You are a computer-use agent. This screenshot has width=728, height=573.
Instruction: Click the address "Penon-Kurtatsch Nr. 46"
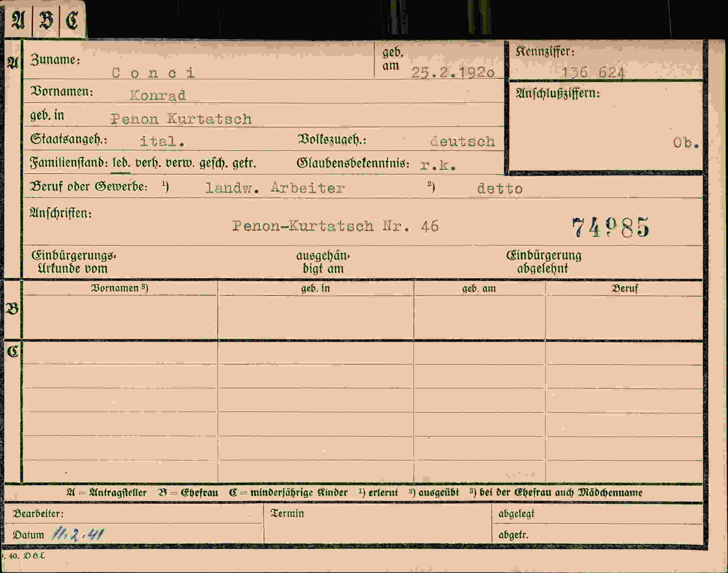tap(336, 226)
